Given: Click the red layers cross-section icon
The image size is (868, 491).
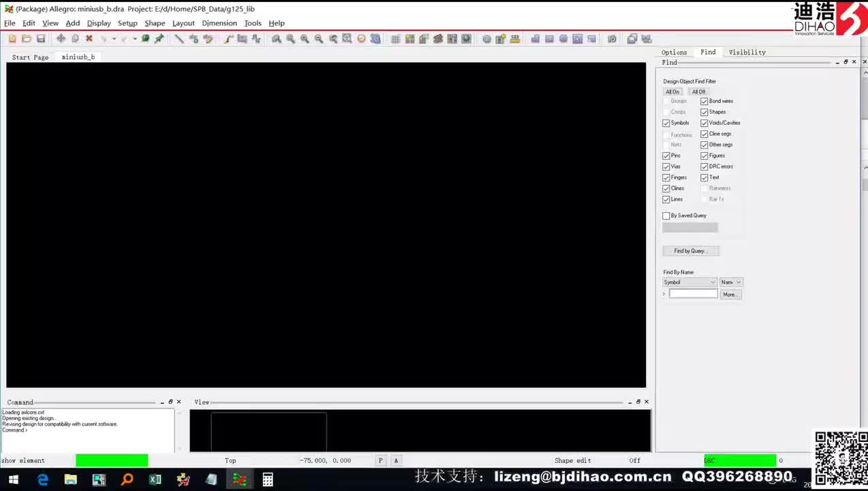Looking at the screenshot, I should click(438, 39).
